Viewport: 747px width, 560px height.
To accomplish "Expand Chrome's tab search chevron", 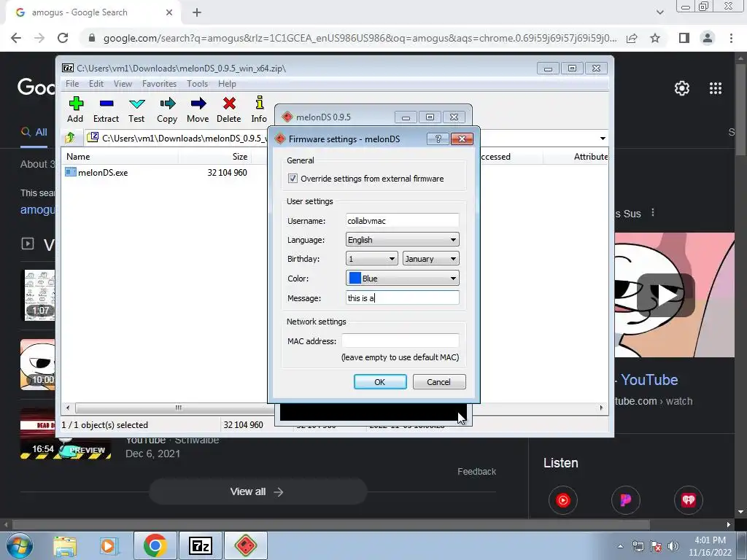I will pyautogui.click(x=659, y=12).
